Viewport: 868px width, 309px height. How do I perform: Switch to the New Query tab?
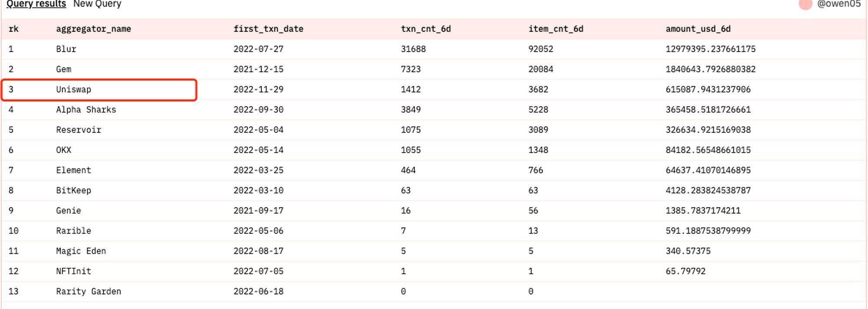pos(97,4)
